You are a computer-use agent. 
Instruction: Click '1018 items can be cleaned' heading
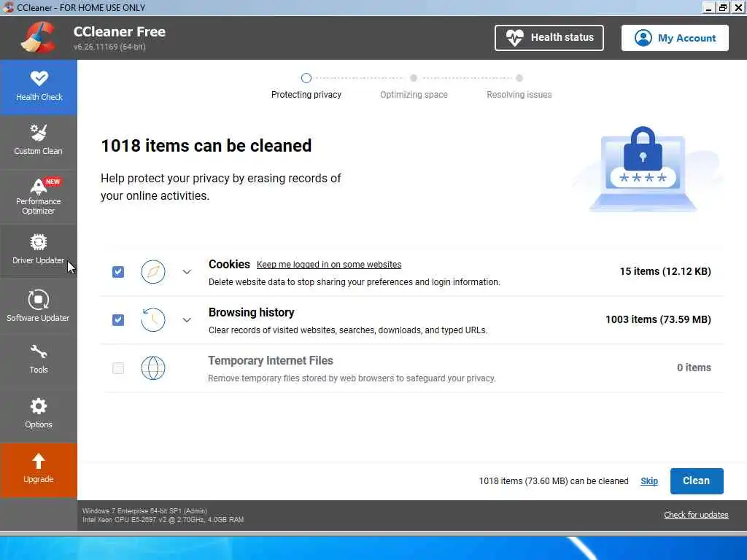(x=206, y=146)
